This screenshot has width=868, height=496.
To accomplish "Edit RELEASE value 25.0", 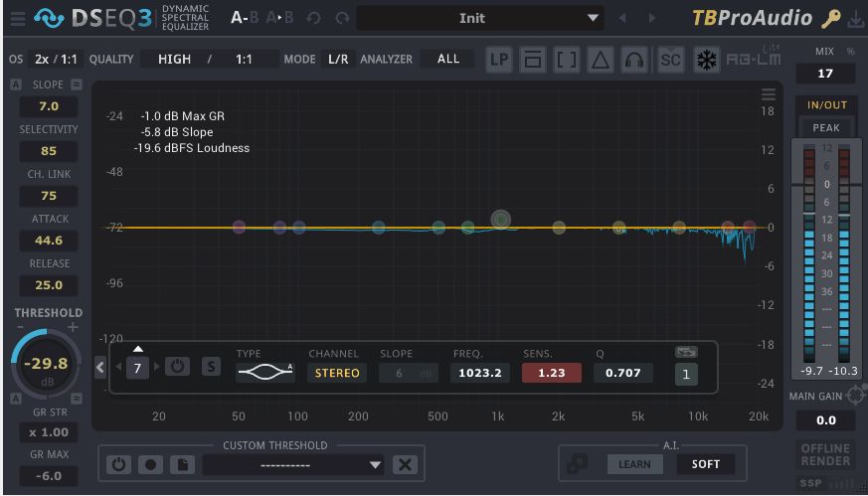I will pos(49,285).
